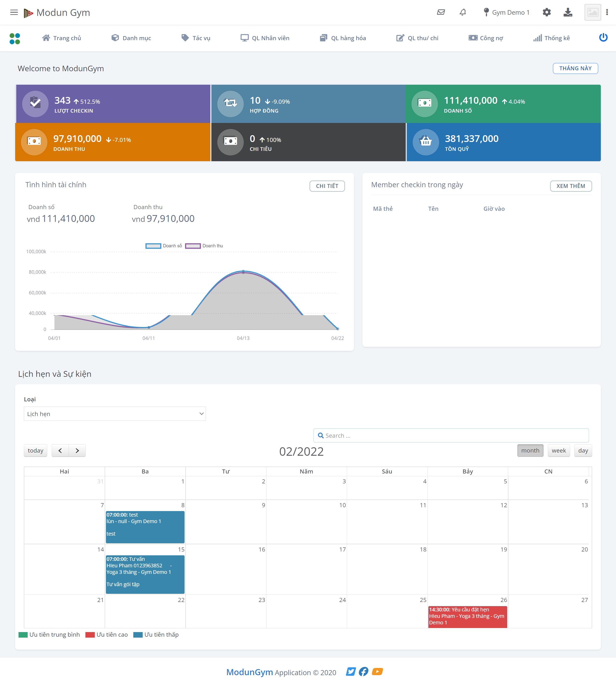The height and width of the screenshot is (679, 616).
Task: Open settings gear icon
Action: pyautogui.click(x=546, y=13)
